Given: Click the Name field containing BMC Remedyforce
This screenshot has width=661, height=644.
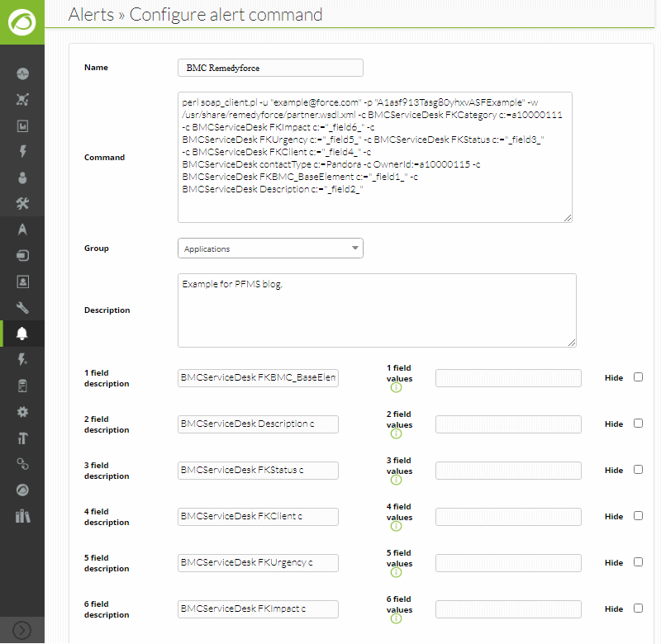Looking at the screenshot, I should click(x=270, y=68).
